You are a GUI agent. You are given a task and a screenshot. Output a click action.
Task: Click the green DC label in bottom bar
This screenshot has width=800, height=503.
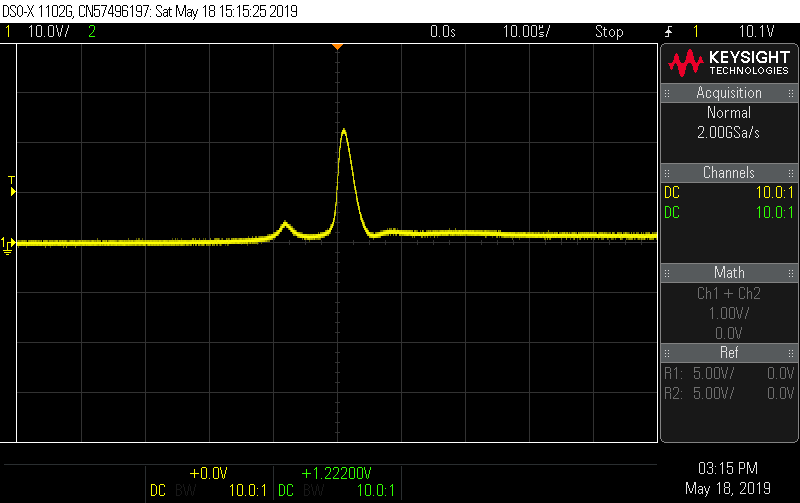(286, 491)
